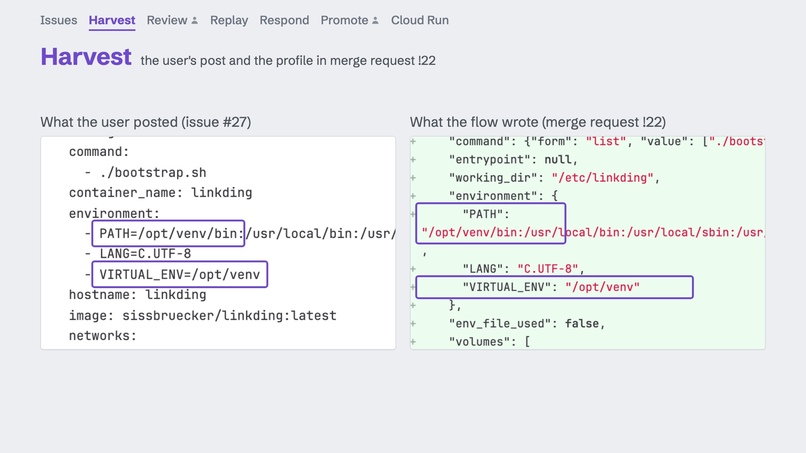Click the person icon beside Promote
806x453 pixels.
[x=375, y=21]
